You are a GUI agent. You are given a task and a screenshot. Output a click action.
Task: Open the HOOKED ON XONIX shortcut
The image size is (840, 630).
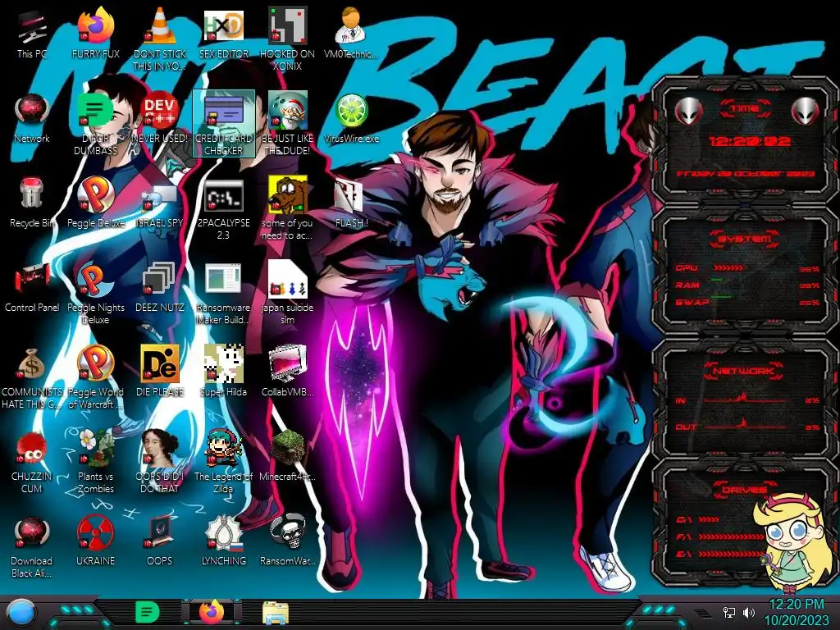coord(287,39)
